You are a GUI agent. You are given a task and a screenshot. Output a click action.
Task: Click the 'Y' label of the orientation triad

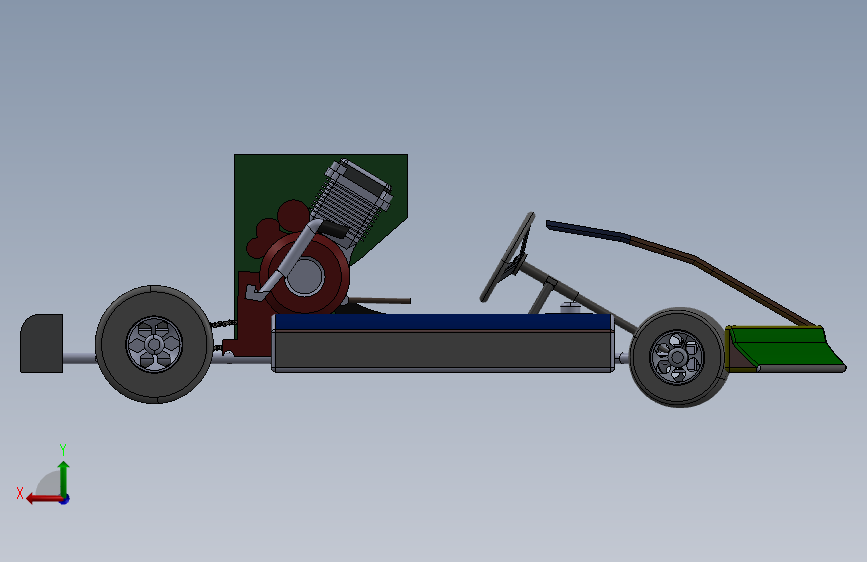click(63, 449)
